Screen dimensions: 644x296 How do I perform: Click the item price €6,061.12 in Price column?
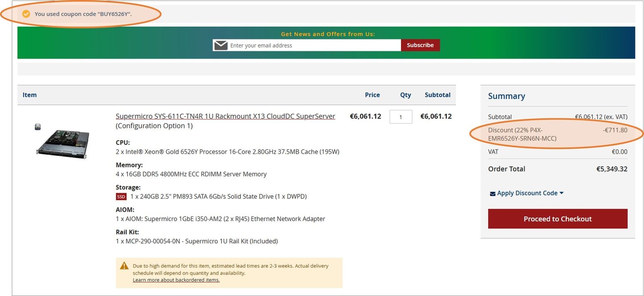pyautogui.click(x=365, y=116)
